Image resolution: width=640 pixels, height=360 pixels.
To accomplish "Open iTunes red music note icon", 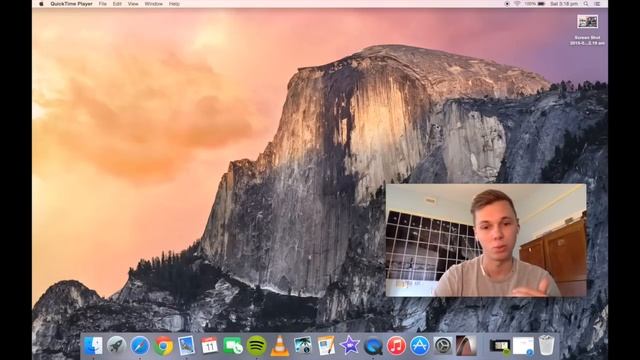I will [x=396, y=346].
